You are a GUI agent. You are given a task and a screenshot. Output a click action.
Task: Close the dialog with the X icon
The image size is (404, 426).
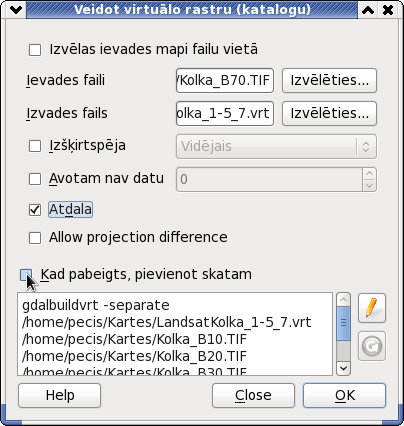tap(388, 10)
